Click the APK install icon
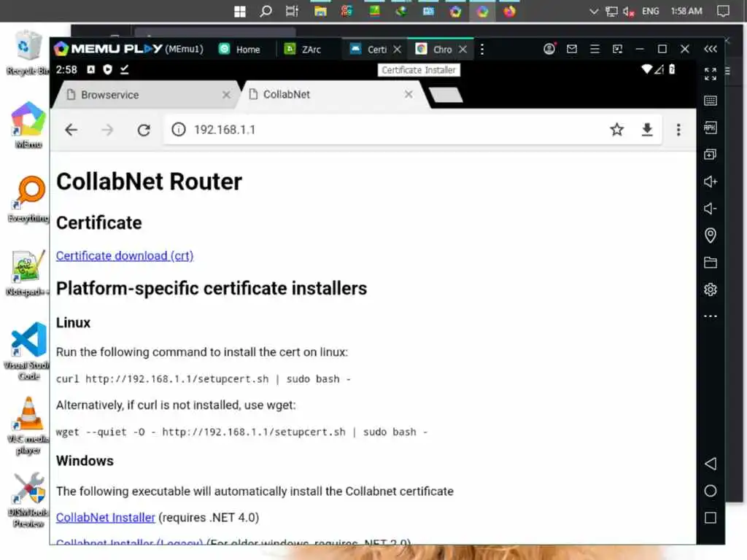The width and height of the screenshot is (747, 560). tap(711, 128)
